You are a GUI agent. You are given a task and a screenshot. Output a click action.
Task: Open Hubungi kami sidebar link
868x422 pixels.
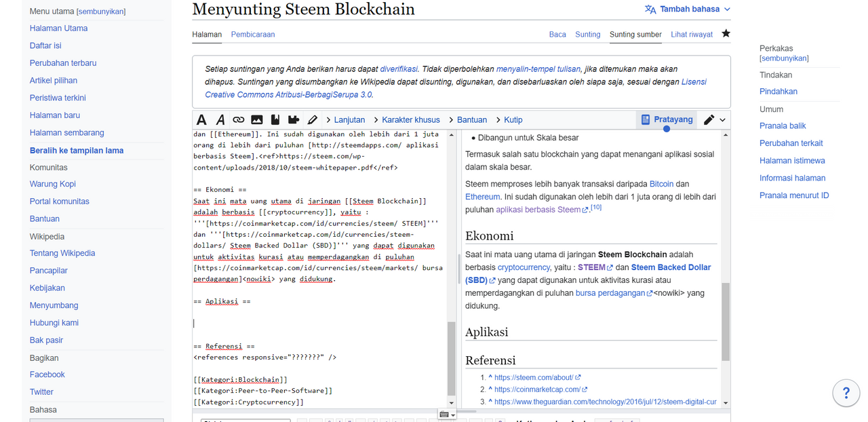(x=54, y=323)
